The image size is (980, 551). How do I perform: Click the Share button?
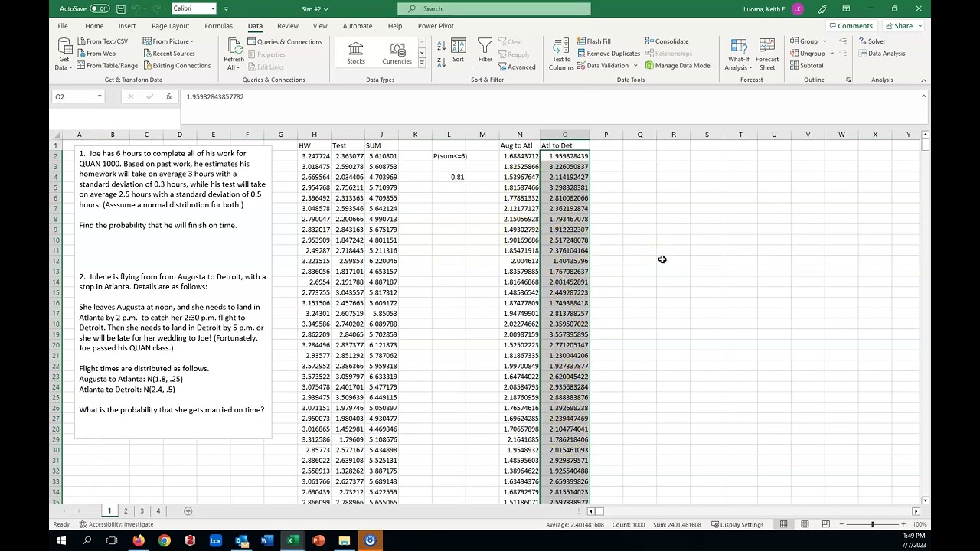coord(903,26)
